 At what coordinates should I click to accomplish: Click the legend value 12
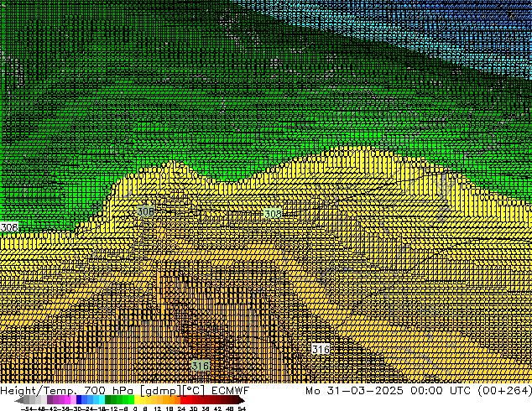158,408
